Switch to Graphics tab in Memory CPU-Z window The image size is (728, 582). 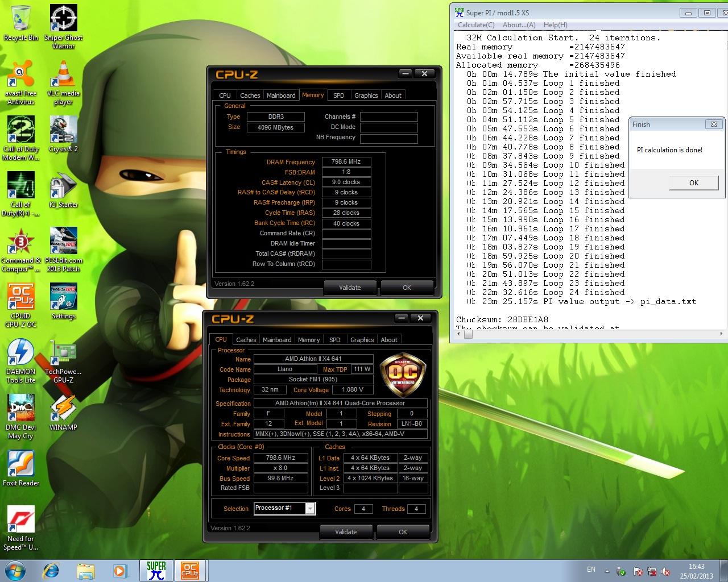[366, 95]
